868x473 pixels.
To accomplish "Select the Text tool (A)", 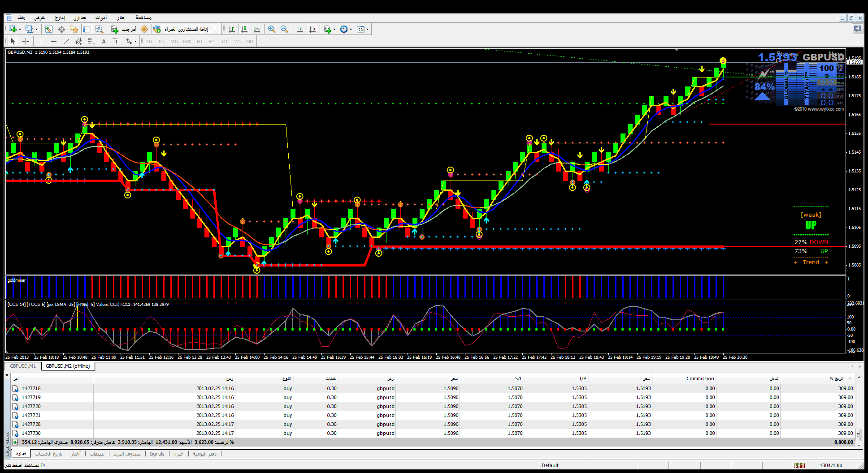I will [104, 41].
